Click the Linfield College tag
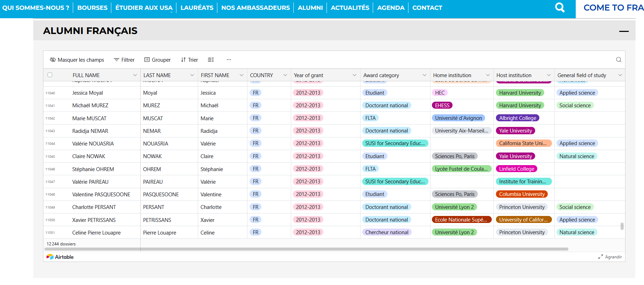644x285 pixels. point(517,169)
